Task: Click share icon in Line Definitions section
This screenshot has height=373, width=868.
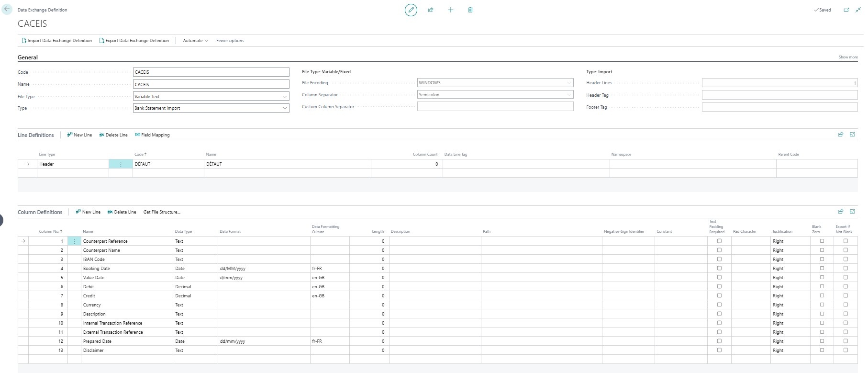Action: [x=840, y=135]
